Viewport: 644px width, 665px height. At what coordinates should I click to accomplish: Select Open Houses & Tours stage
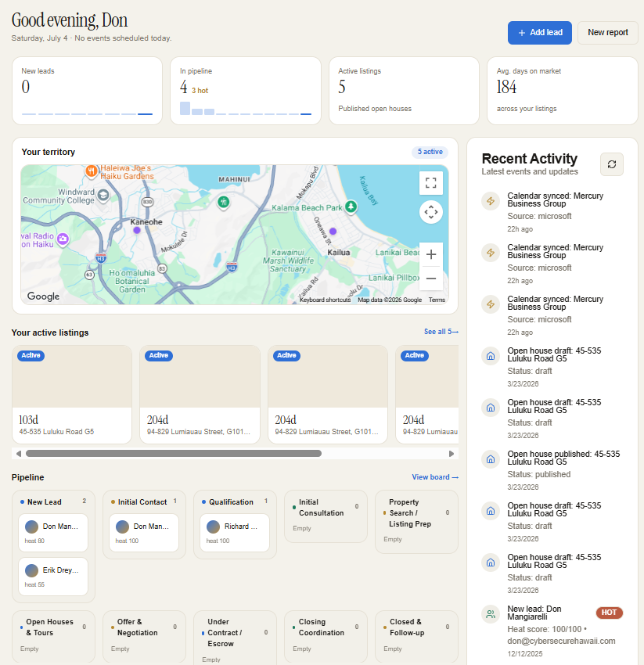pos(53,636)
